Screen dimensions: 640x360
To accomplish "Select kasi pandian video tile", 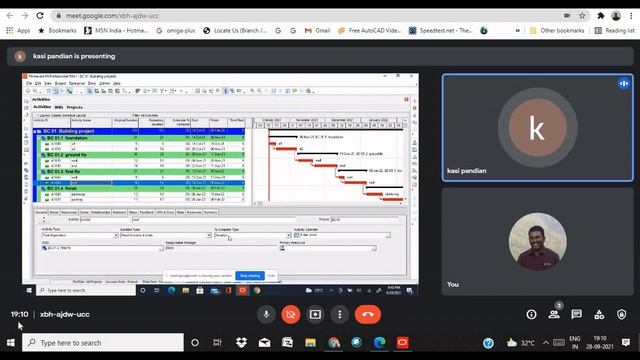I will (x=538, y=128).
